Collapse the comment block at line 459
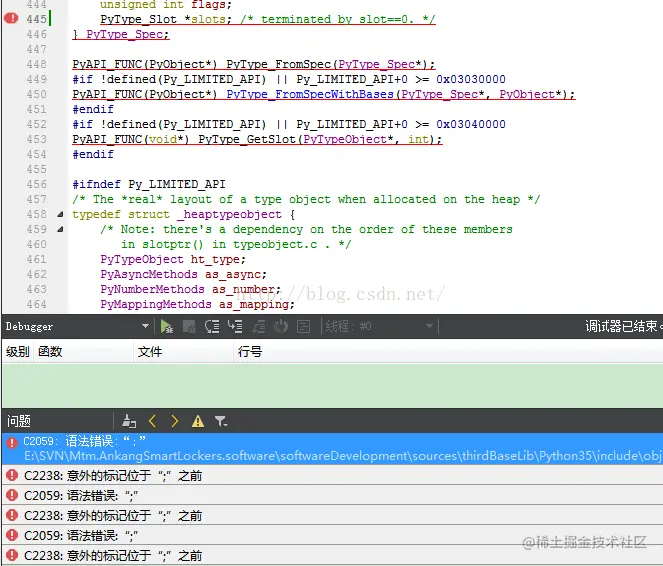This screenshot has height=566, width=663. click(x=60, y=229)
